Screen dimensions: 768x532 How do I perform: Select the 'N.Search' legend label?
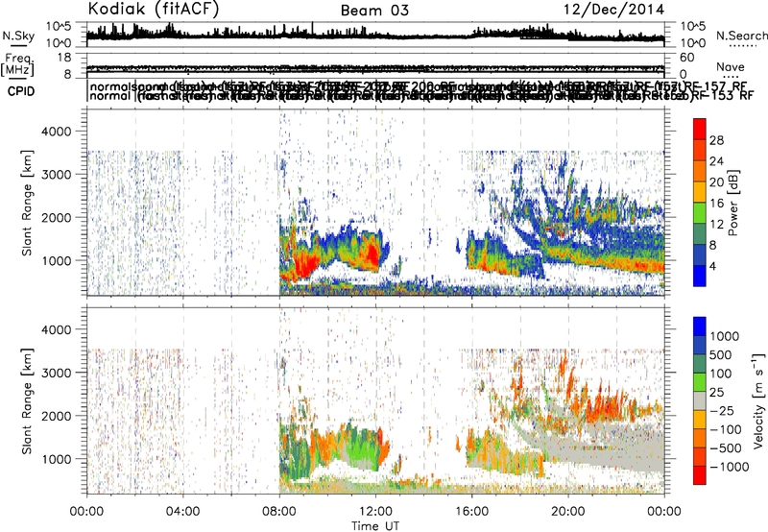pos(741,36)
